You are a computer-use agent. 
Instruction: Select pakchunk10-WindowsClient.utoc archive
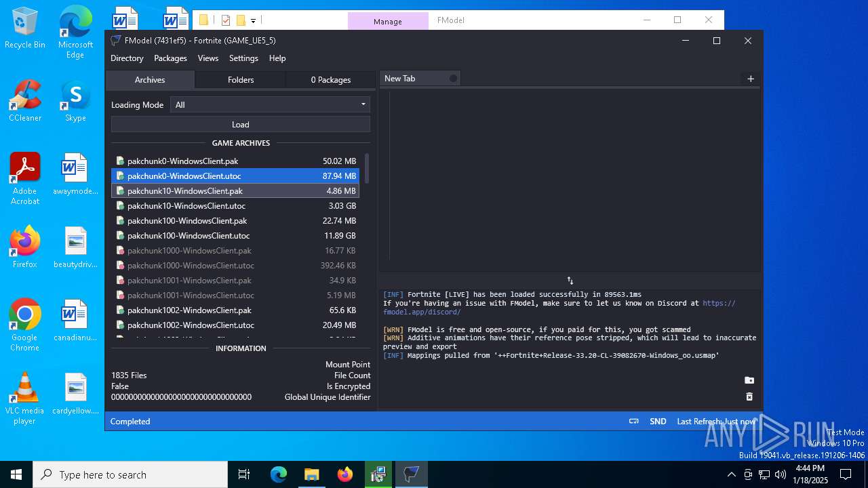click(x=235, y=206)
